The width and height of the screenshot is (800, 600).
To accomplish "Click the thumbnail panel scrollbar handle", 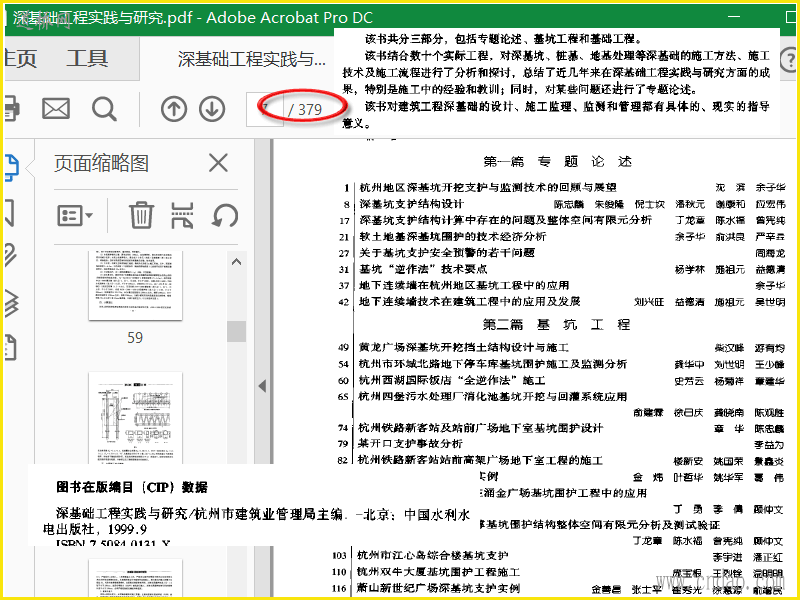I will (x=236, y=331).
